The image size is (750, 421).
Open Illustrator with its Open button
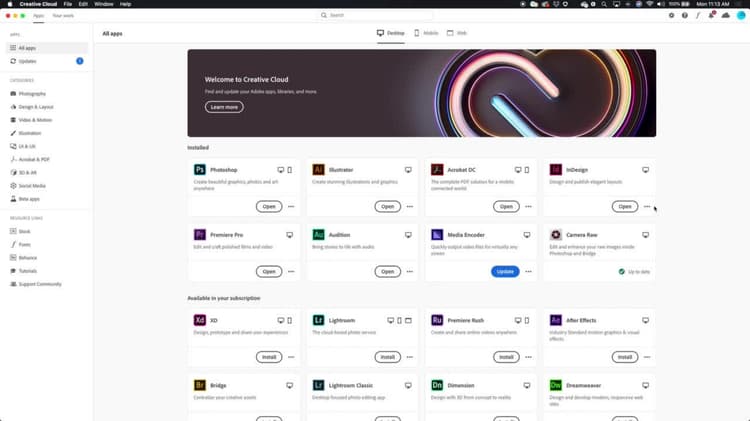[387, 207]
